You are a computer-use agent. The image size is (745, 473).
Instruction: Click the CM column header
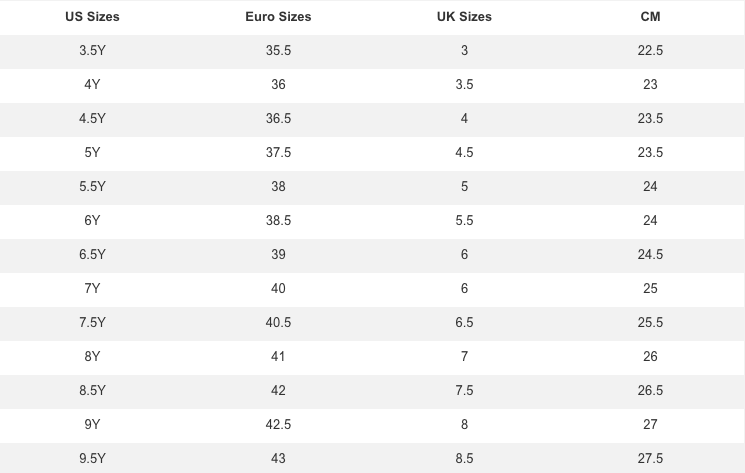(x=650, y=17)
